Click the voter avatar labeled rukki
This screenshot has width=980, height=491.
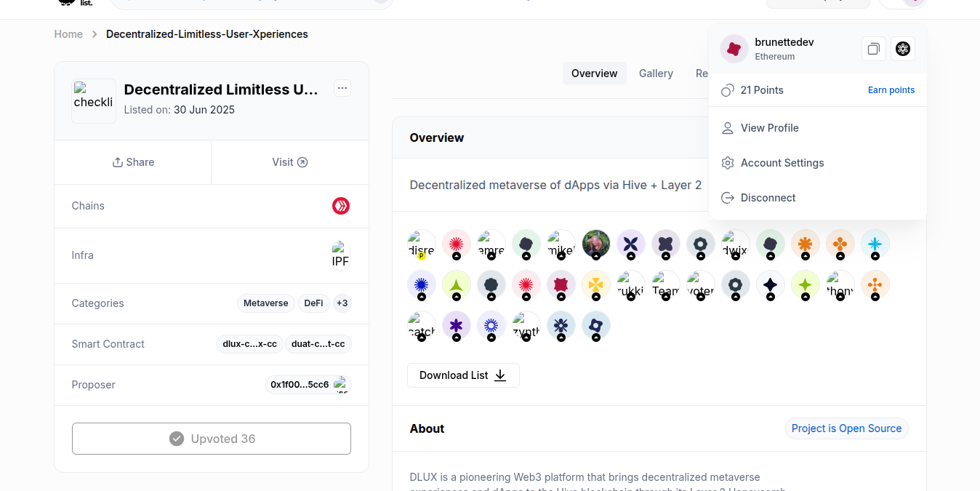(x=631, y=284)
